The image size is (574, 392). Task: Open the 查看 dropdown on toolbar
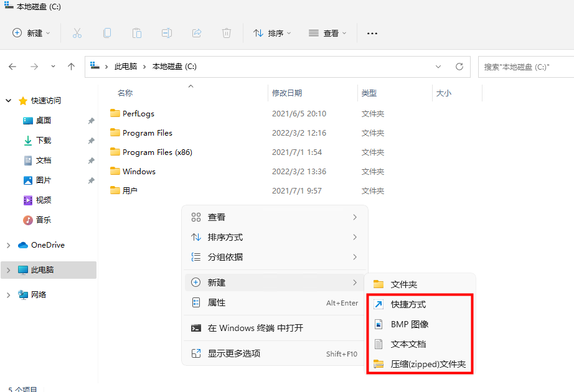click(327, 33)
